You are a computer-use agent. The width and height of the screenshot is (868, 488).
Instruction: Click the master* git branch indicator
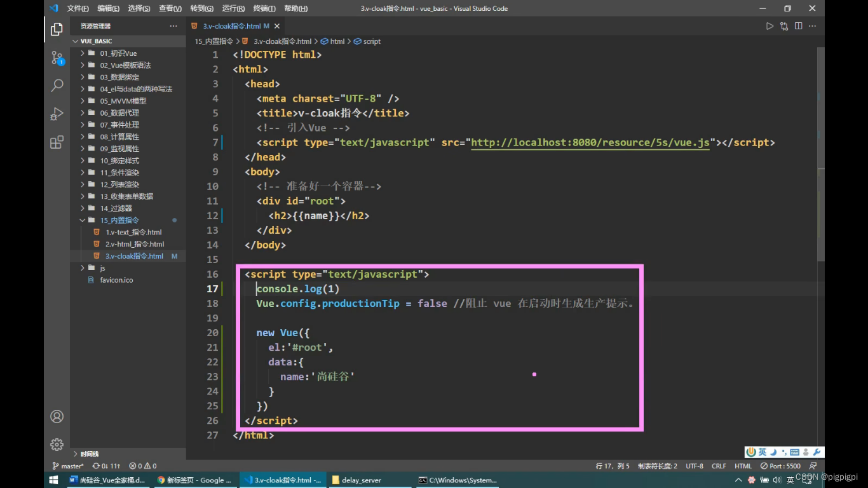click(68, 466)
